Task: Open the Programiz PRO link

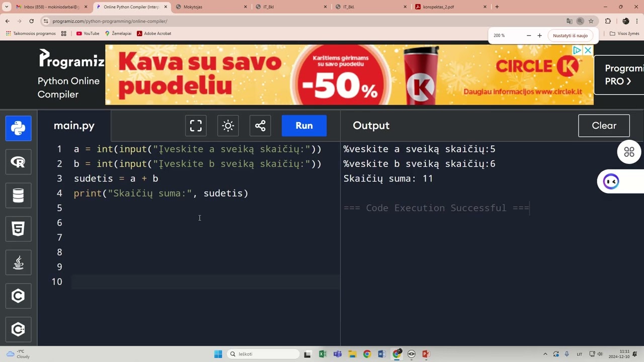Action: click(619, 75)
